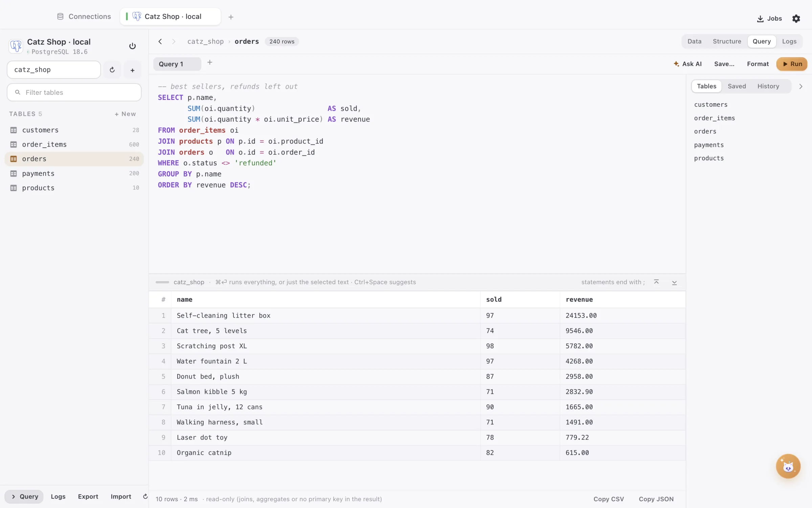Open the Logs view tab
812x508 pixels.
pos(789,41)
